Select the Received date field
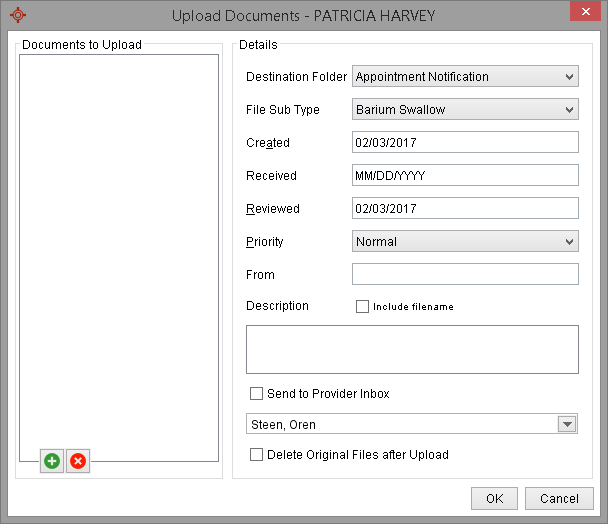Screen dimensions: 608x524 tap(465, 176)
